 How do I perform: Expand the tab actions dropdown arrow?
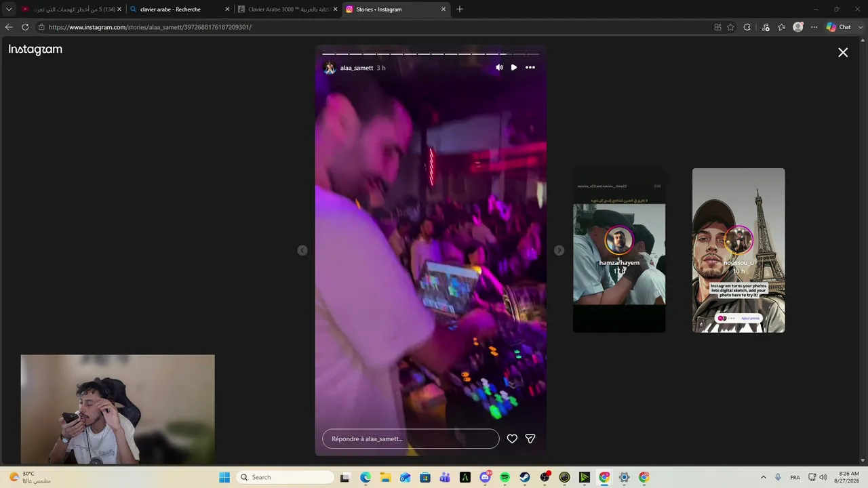pos(9,9)
